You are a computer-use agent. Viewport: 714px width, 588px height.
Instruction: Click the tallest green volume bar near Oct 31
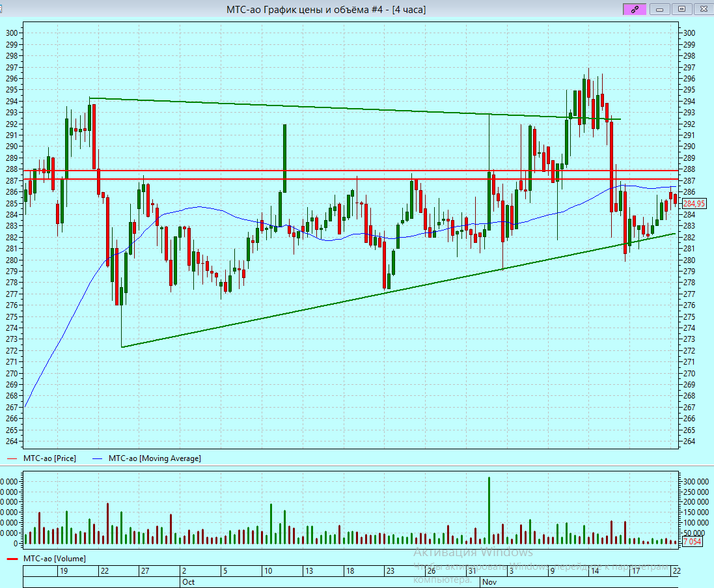pyautogui.click(x=489, y=510)
